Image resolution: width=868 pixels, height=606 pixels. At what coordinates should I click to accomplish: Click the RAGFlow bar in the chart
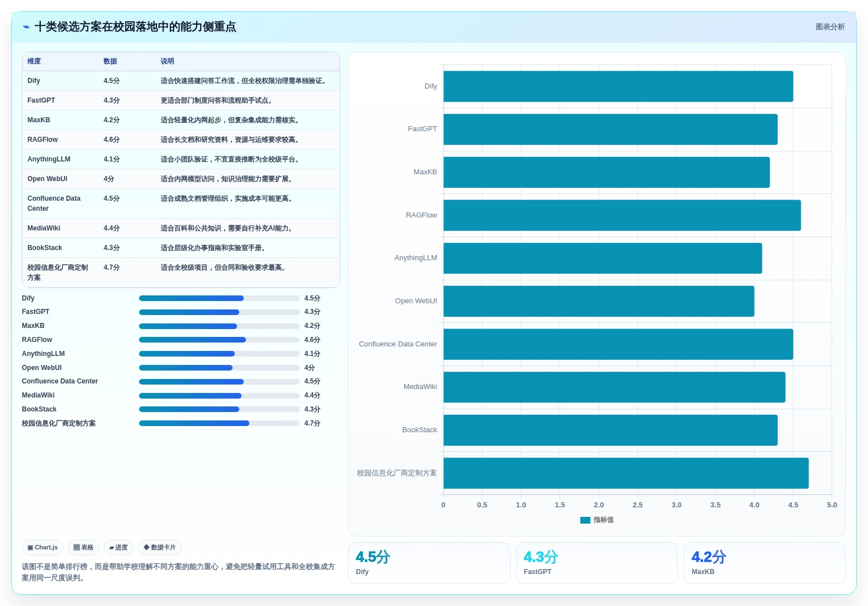coord(622,215)
